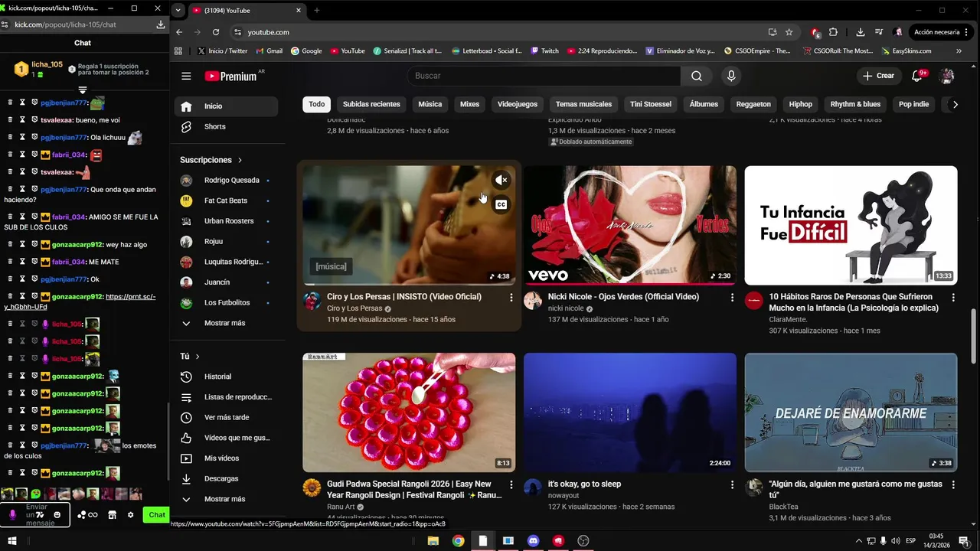980x551 pixels.
Task: Expand Mostrar más under Suscripciones
Action: coord(226,323)
